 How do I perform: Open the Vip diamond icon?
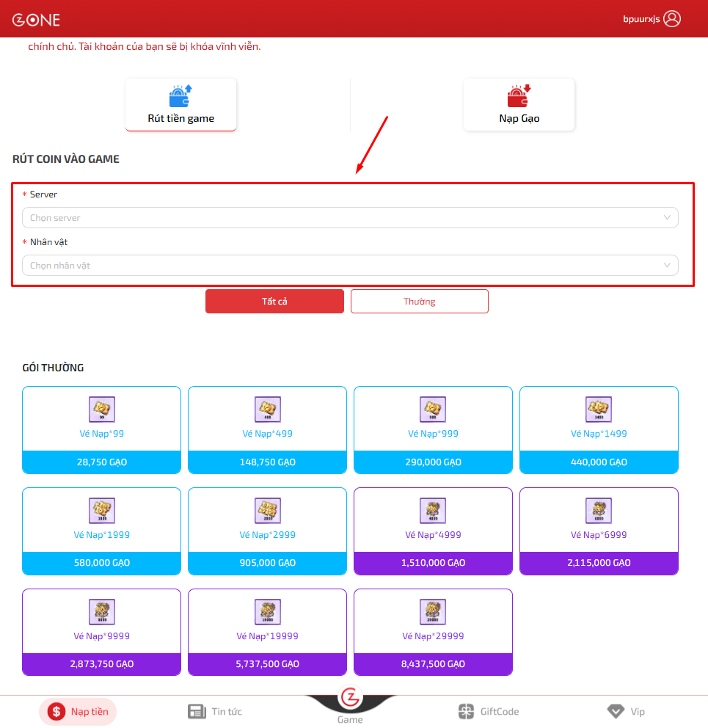tap(615, 711)
